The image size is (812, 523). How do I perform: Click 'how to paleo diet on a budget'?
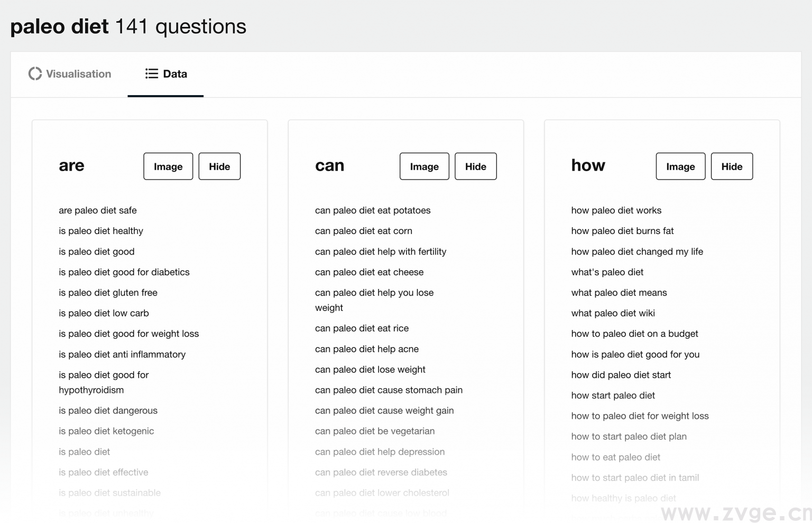coord(634,334)
